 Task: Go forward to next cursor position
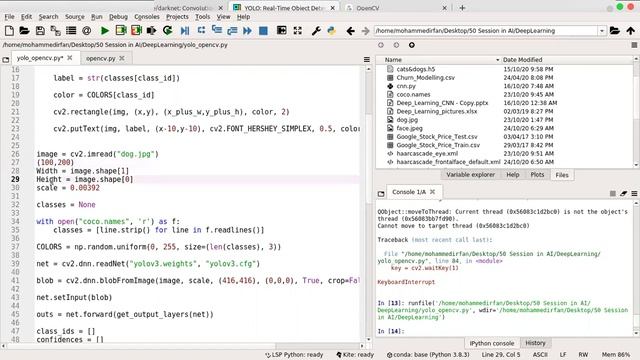coord(365,31)
